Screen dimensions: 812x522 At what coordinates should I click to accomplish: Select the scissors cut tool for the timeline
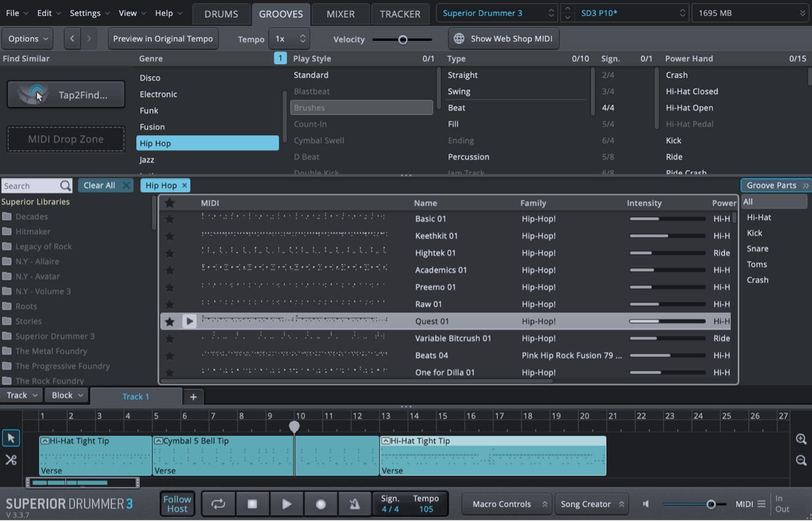(11, 460)
